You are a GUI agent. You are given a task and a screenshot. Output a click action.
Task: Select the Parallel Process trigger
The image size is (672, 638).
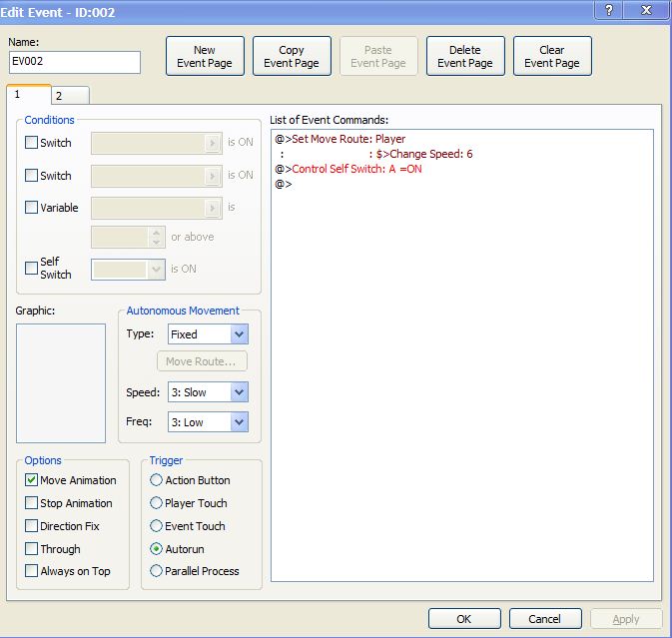point(156,571)
